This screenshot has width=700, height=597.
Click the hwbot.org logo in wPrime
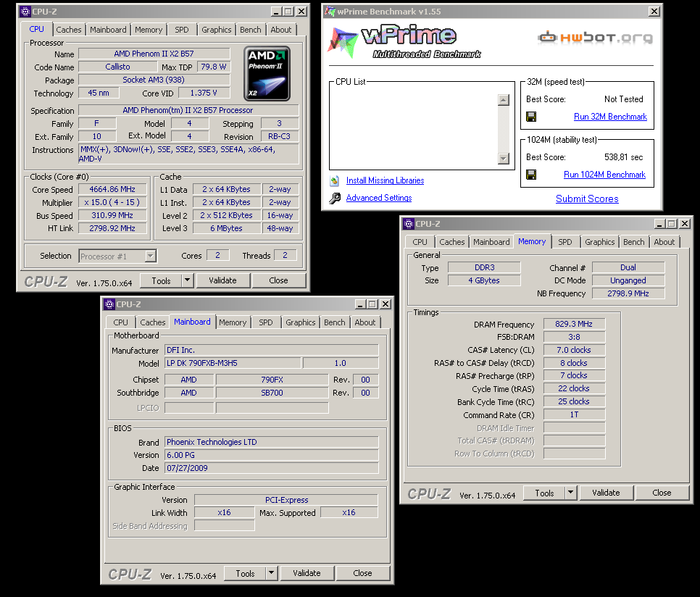596,38
